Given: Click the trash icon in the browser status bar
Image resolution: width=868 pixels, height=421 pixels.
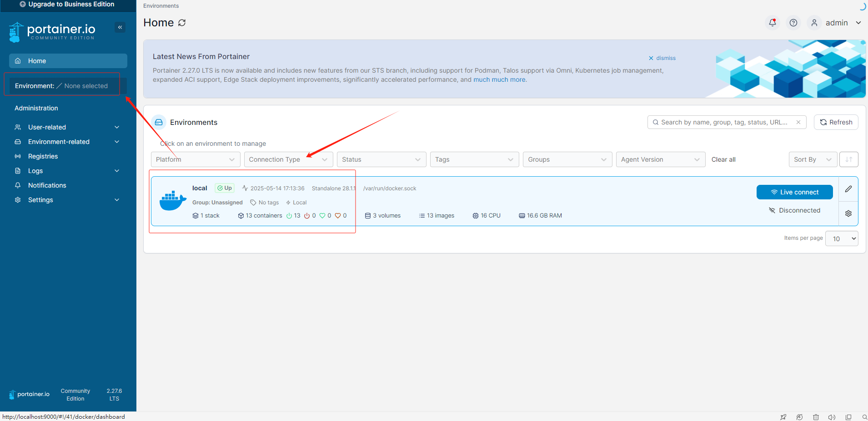Looking at the screenshot, I should click(x=816, y=417).
